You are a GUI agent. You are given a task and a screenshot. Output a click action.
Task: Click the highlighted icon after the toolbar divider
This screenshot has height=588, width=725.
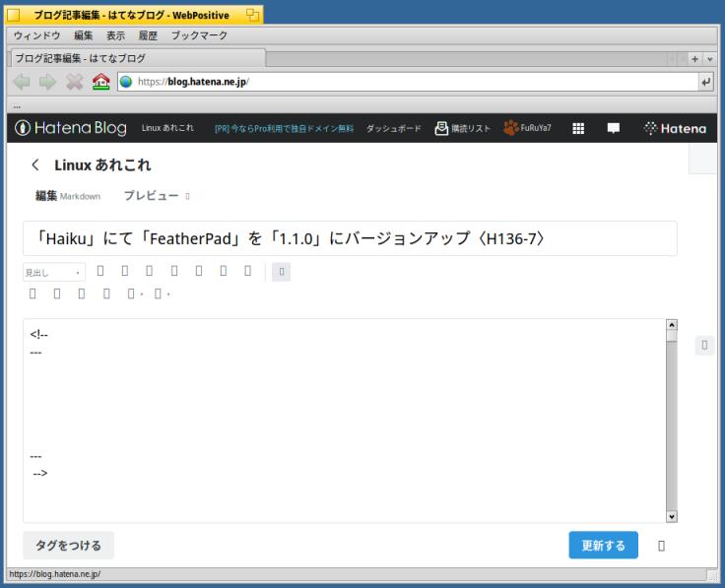pyautogui.click(x=281, y=272)
